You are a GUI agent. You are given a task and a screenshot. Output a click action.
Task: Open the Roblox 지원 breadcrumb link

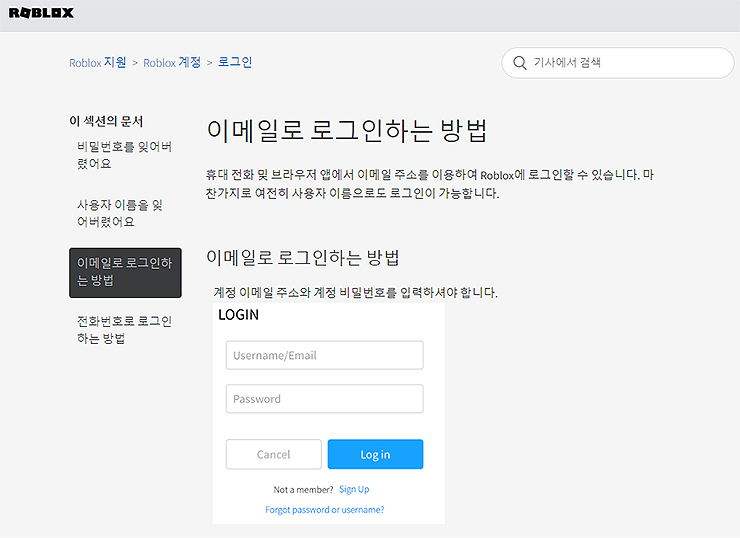(98, 62)
